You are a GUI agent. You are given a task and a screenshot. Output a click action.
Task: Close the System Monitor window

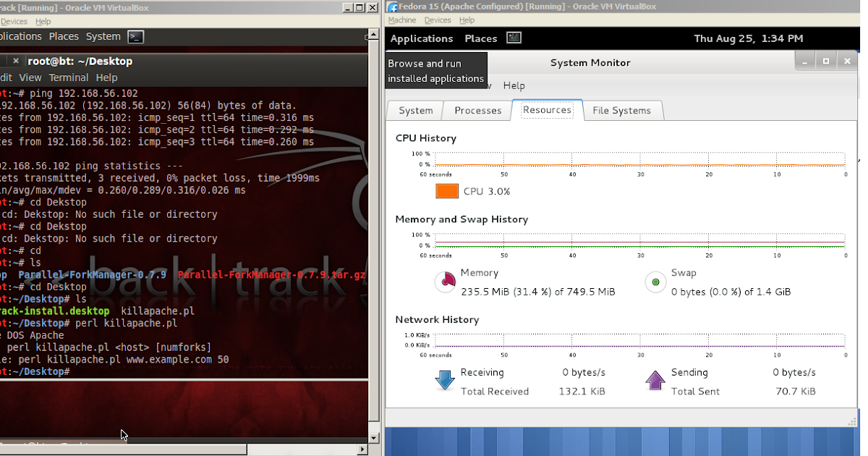coord(847,62)
